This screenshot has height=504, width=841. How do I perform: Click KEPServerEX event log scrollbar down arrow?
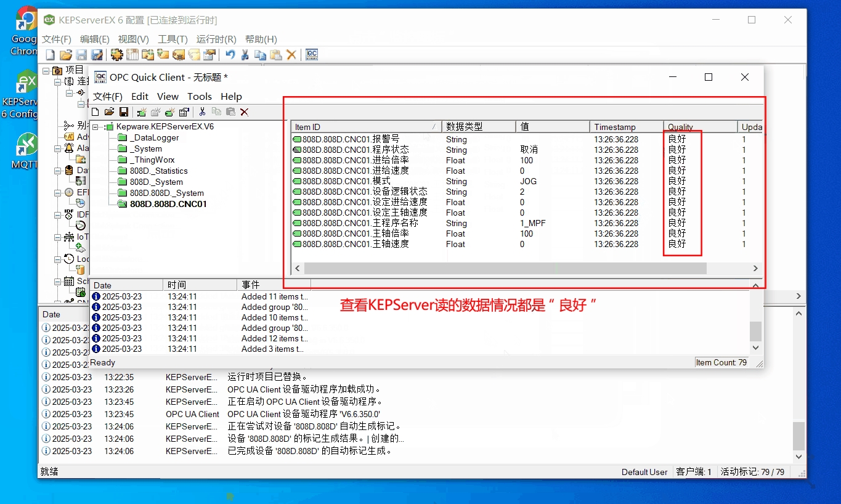[x=798, y=457]
